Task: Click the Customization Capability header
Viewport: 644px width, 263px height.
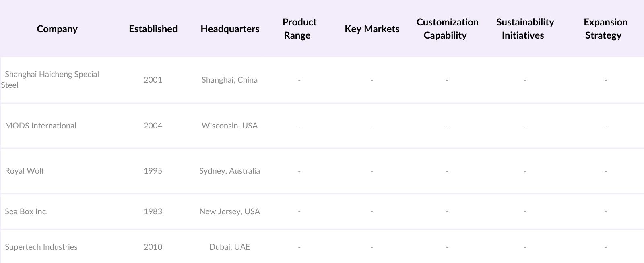Action: [x=447, y=29]
